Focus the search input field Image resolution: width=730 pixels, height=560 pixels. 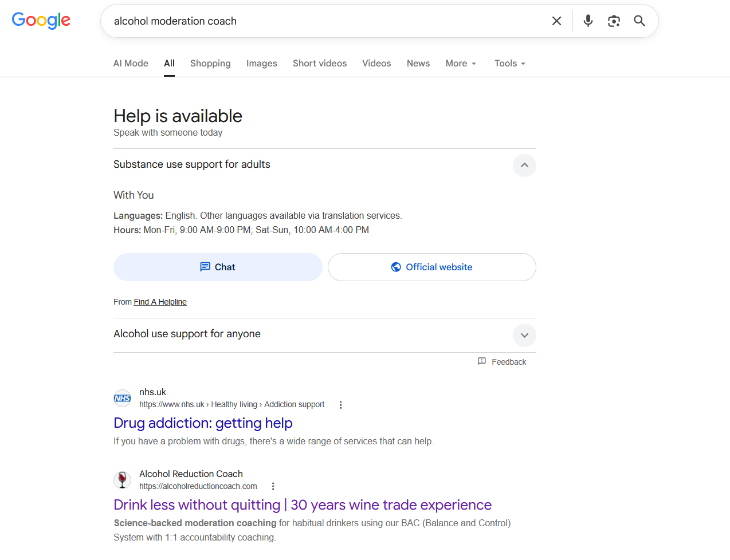327,21
